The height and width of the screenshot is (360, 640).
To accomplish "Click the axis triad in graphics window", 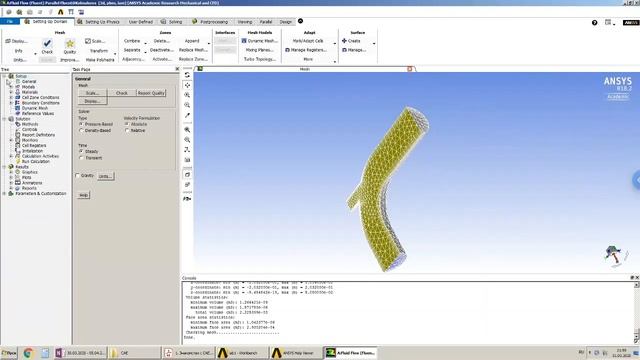I will (x=613, y=255).
